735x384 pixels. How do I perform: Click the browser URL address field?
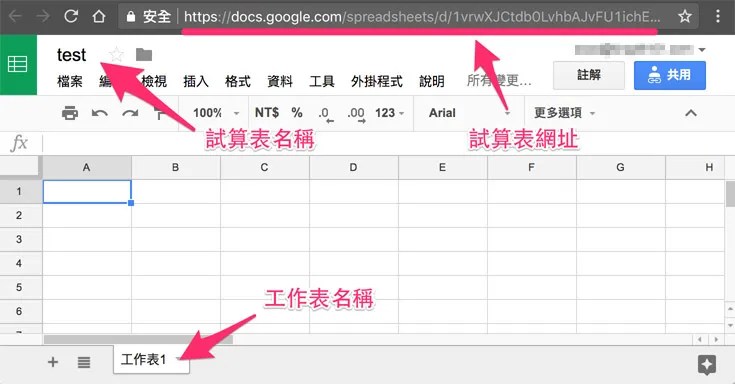(422, 17)
